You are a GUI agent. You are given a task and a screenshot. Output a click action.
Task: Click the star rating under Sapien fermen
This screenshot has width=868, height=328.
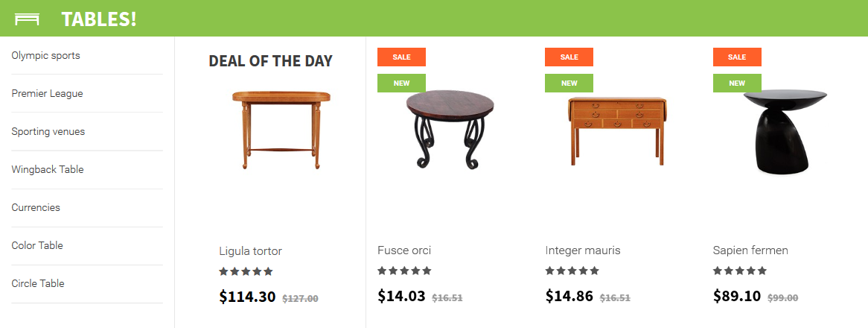[x=739, y=271]
